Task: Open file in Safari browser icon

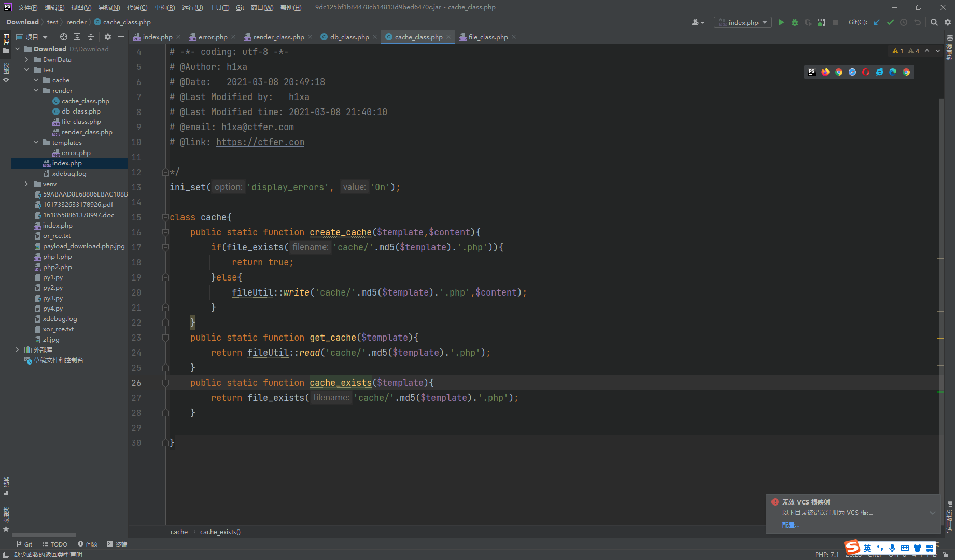Action: 852,72
